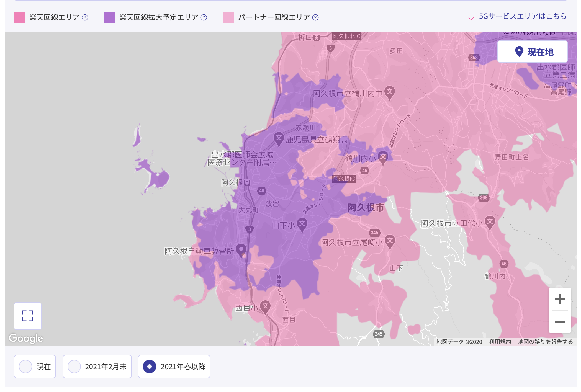Click school marker for 山下小

(302, 225)
